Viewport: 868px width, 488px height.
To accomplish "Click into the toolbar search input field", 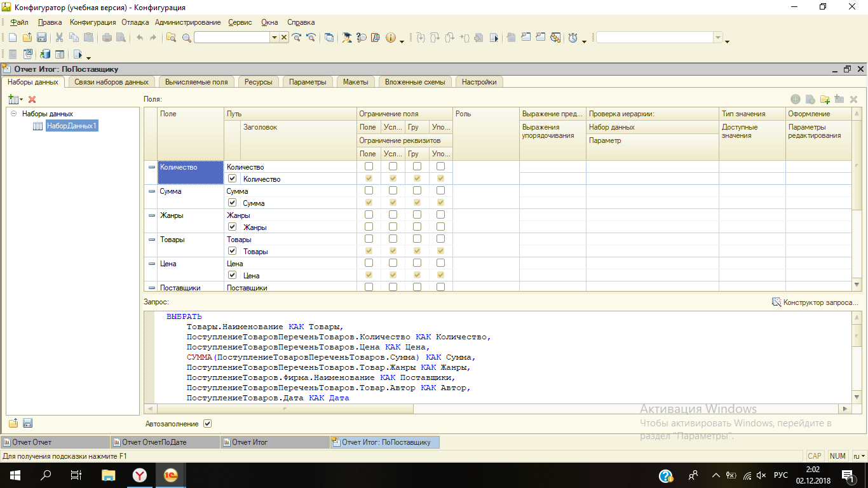I will coord(232,37).
